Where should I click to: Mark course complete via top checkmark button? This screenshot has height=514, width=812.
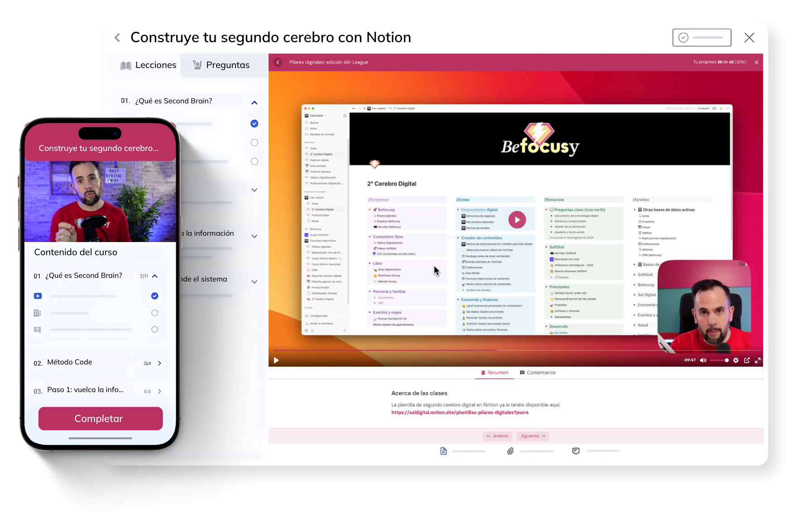pyautogui.click(x=701, y=38)
